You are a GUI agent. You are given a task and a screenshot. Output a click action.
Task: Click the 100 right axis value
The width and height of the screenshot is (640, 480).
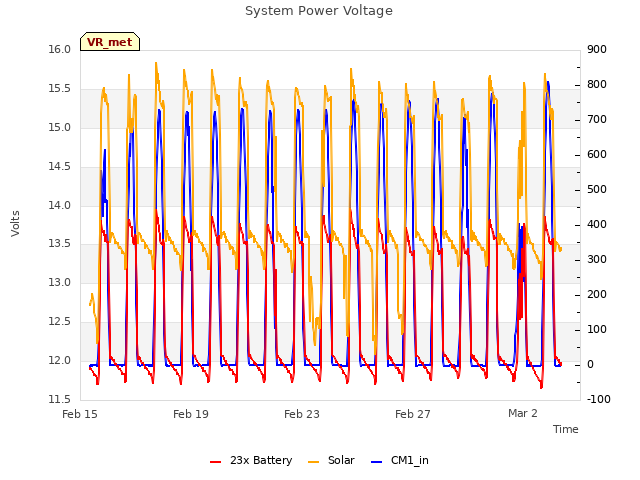[x=597, y=329]
